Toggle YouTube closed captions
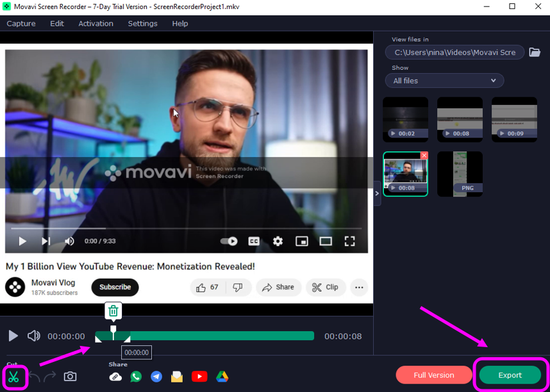This screenshot has width=550, height=392. tap(254, 241)
